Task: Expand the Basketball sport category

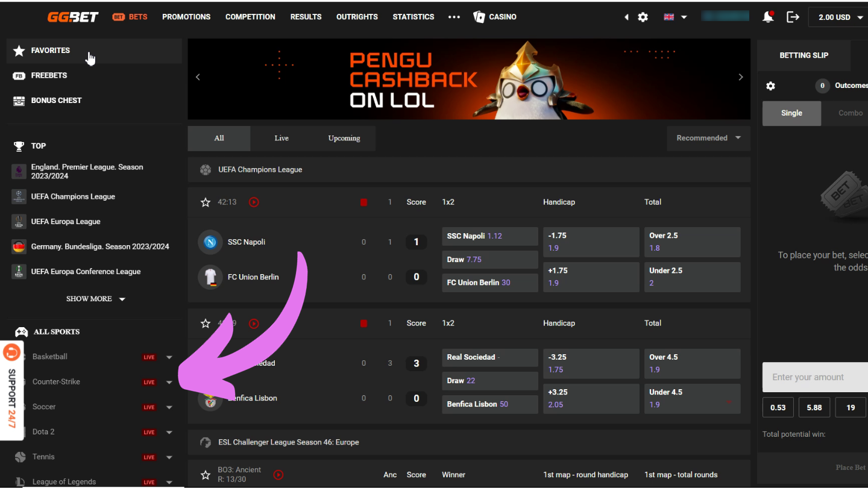Action: pyautogui.click(x=169, y=357)
